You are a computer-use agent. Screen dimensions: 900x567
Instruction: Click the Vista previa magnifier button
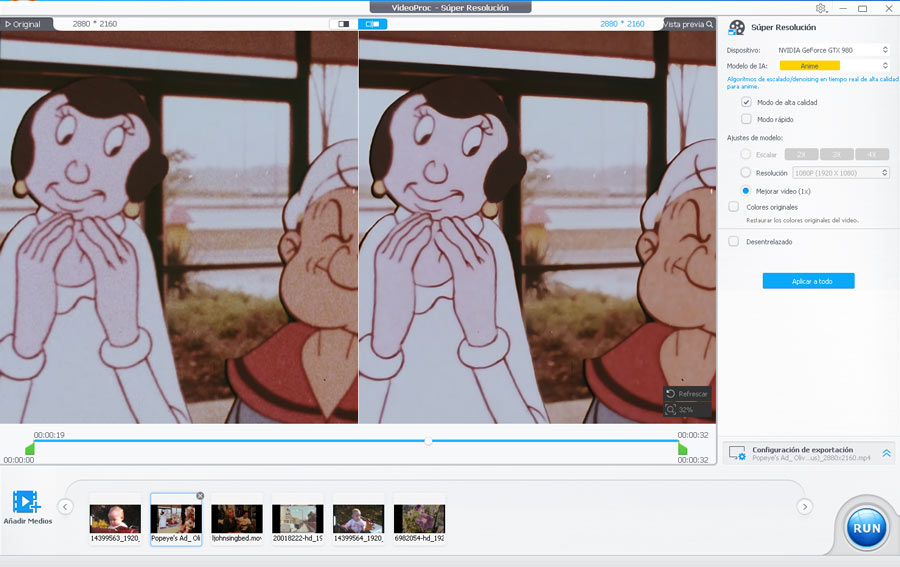[x=688, y=24]
